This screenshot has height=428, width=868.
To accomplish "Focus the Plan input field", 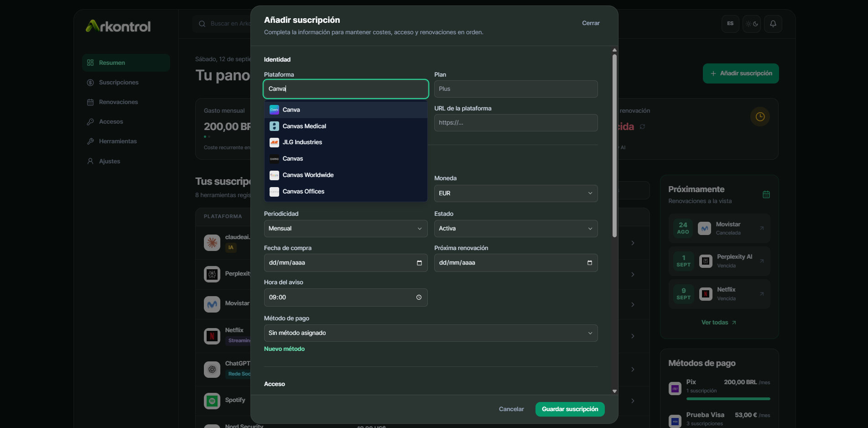I will [x=516, y=89].
